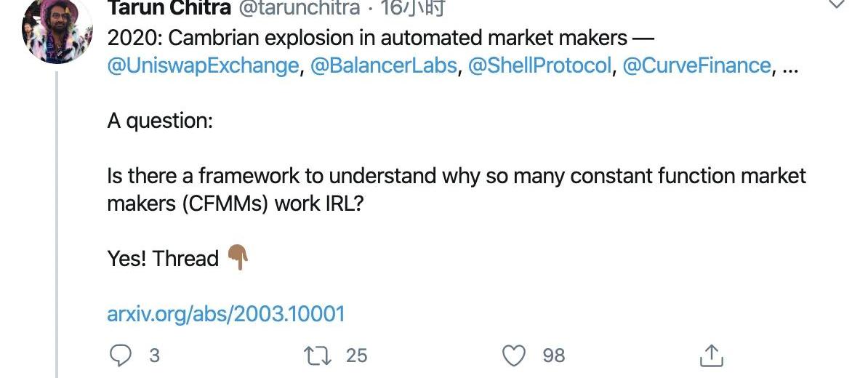The image size is (868, 378).
Task: Open the share tweet icon
Action: 710,355
